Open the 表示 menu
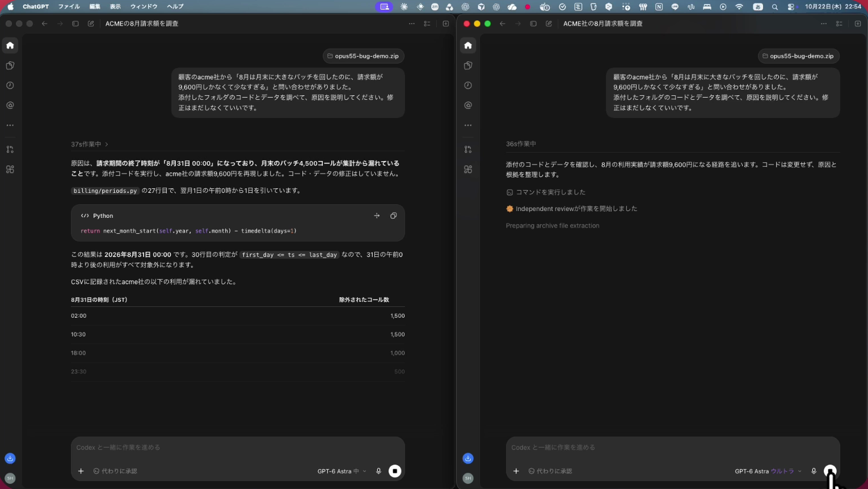This screenshot has width=868, height=489. pos(115,7)
